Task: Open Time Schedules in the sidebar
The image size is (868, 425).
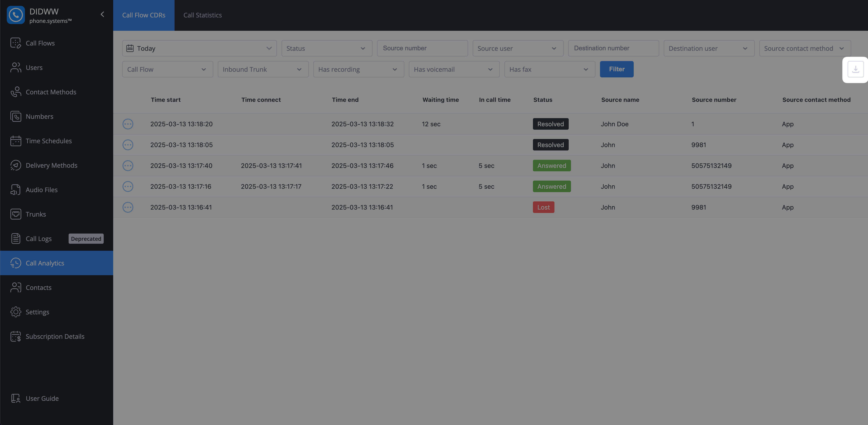Action: point(48,141)
